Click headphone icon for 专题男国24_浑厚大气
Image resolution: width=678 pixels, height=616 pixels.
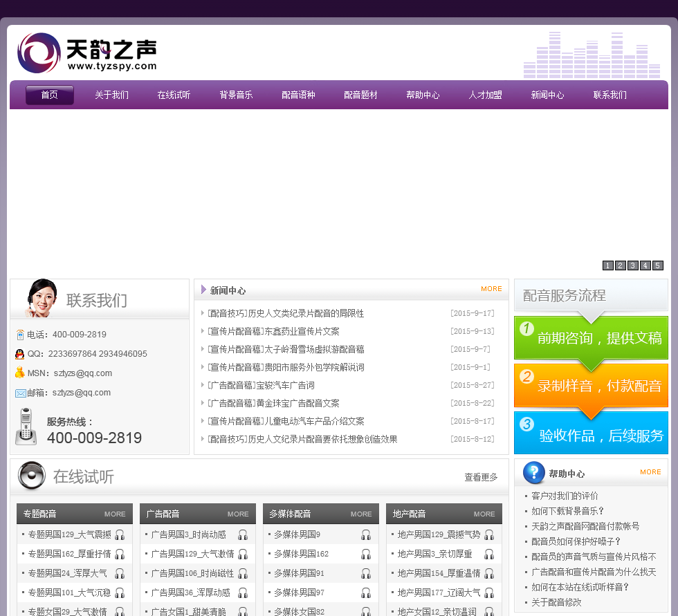pos(120,573)
